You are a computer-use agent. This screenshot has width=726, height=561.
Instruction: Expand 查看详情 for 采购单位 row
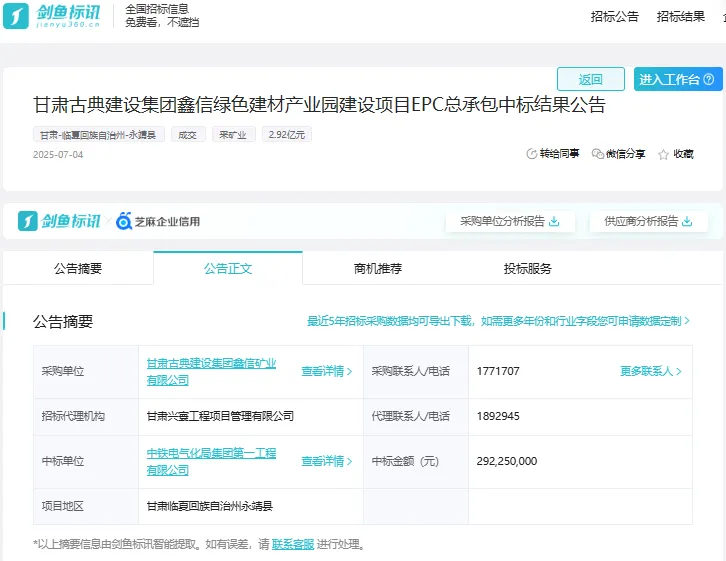pyautogui.click(x=327, y=371)
